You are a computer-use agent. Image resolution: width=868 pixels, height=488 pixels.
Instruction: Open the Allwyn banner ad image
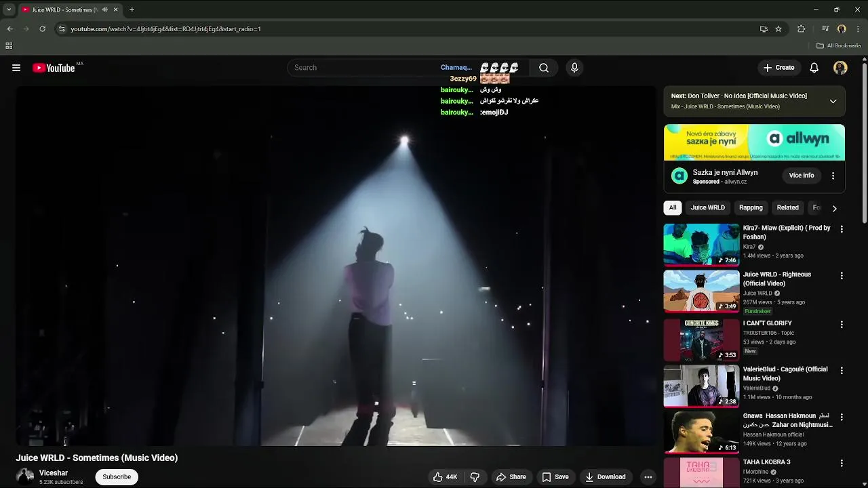coord(754,142)
